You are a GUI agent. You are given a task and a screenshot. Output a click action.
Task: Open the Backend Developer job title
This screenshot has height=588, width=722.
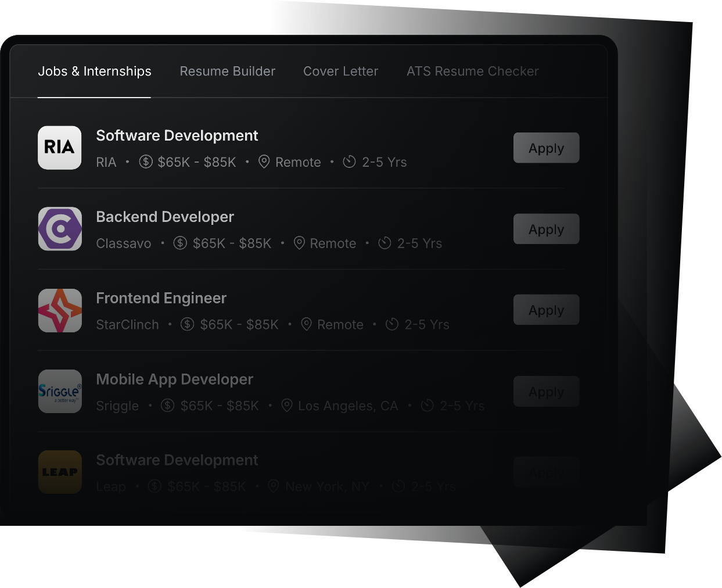point(165,217)
